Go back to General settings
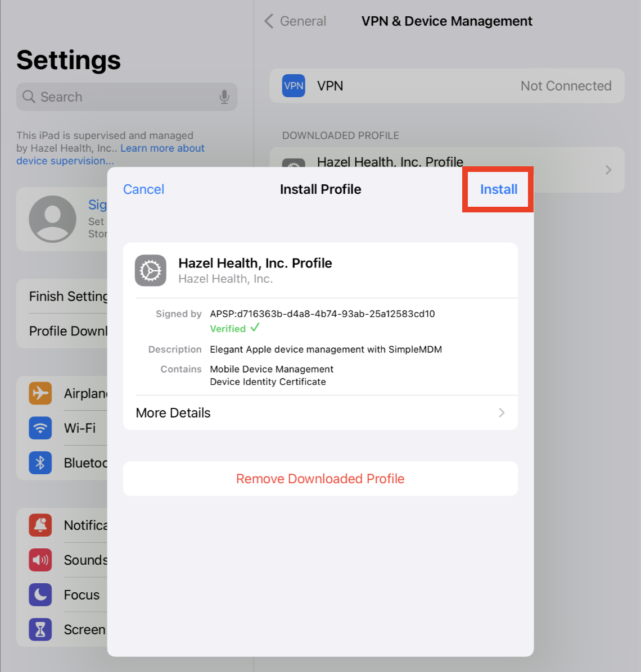641x672 pixels. pos(295,21)
